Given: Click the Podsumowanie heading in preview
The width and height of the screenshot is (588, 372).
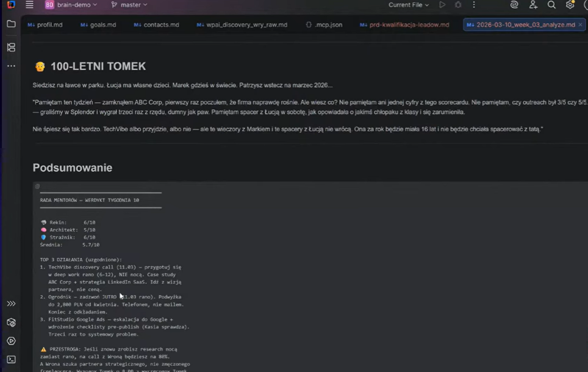Looking at the screenshot, I should tap(73, 168).
